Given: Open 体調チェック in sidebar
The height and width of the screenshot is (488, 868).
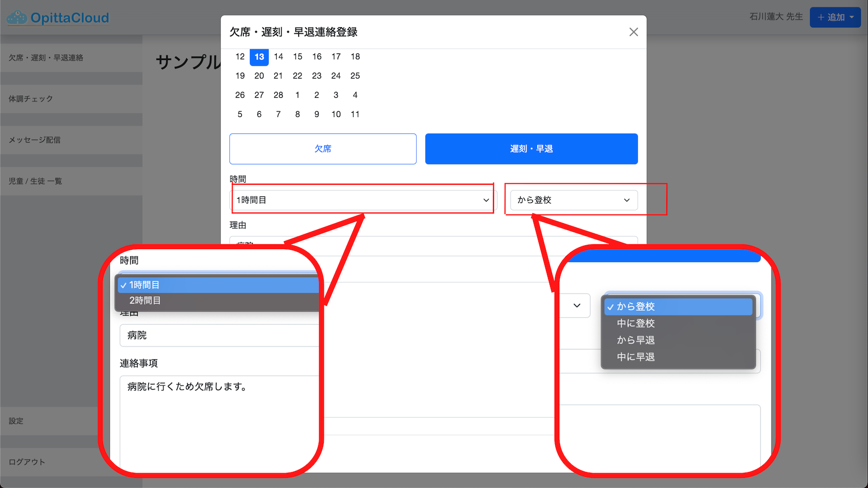Looking at the screenshot, I should point(71,99).
